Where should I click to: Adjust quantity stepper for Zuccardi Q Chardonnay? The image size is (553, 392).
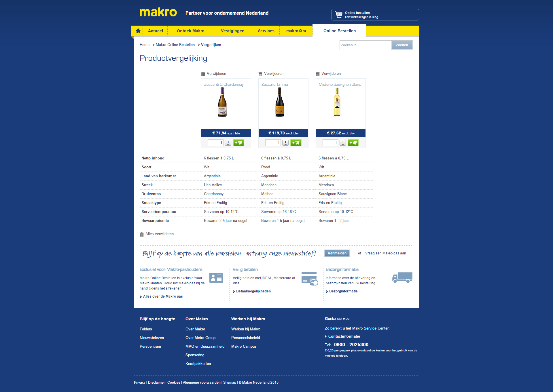[228, 143]
